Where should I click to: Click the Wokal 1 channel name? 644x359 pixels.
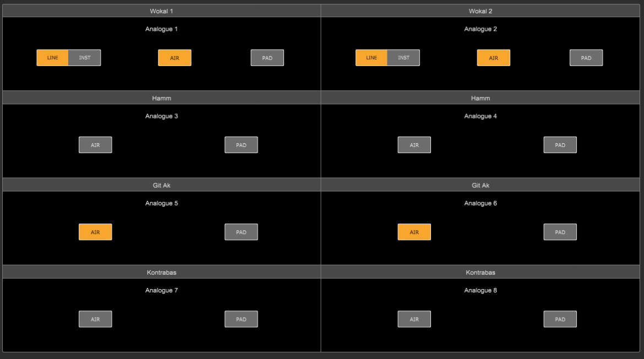coord(161,11)
